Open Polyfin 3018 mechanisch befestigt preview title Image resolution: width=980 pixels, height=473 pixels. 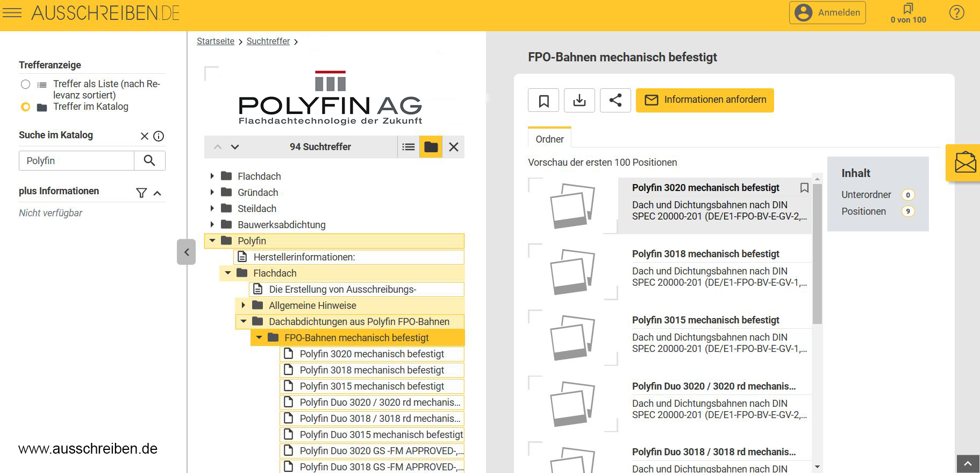click(705, 254)
